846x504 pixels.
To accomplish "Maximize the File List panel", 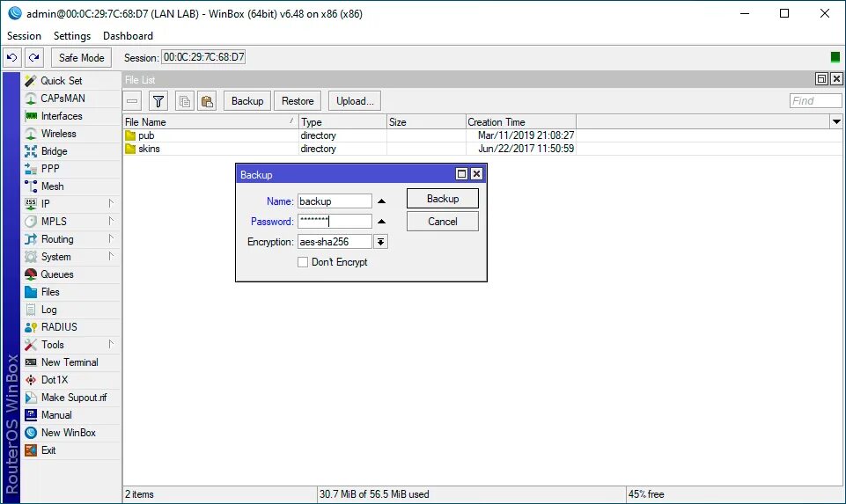I will point(821,79).
